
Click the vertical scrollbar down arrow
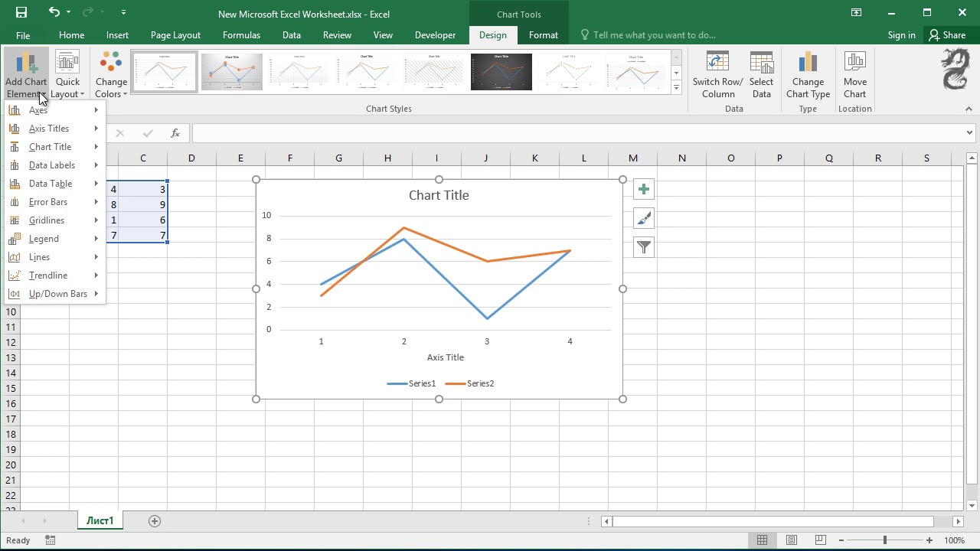pos(972,505)
